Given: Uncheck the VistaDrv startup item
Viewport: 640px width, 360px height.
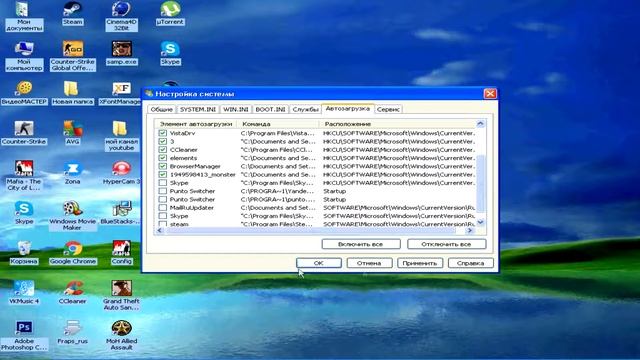Looking at the screenshot, I should pos(162,133).
